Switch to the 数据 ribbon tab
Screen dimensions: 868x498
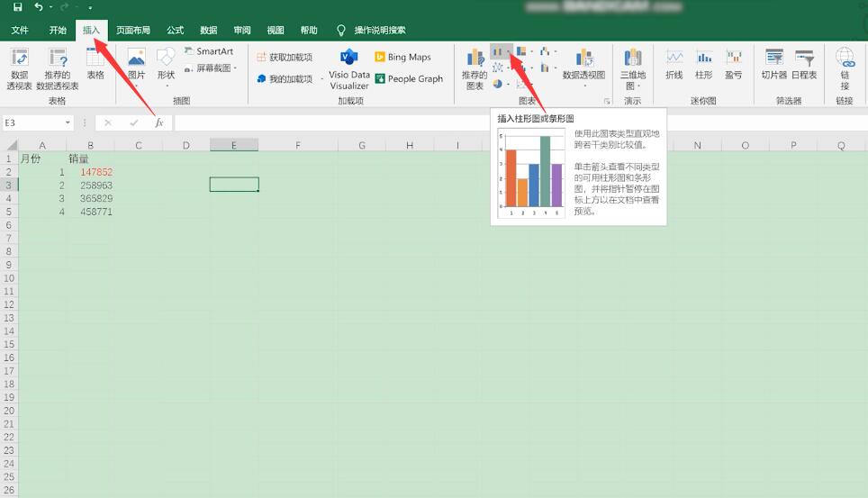point(208,30)
